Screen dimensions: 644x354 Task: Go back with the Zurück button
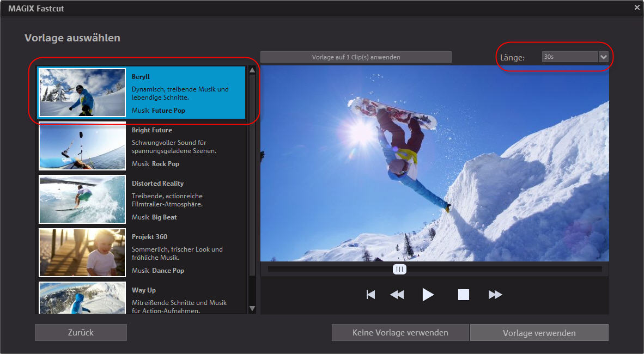point(81,333)
